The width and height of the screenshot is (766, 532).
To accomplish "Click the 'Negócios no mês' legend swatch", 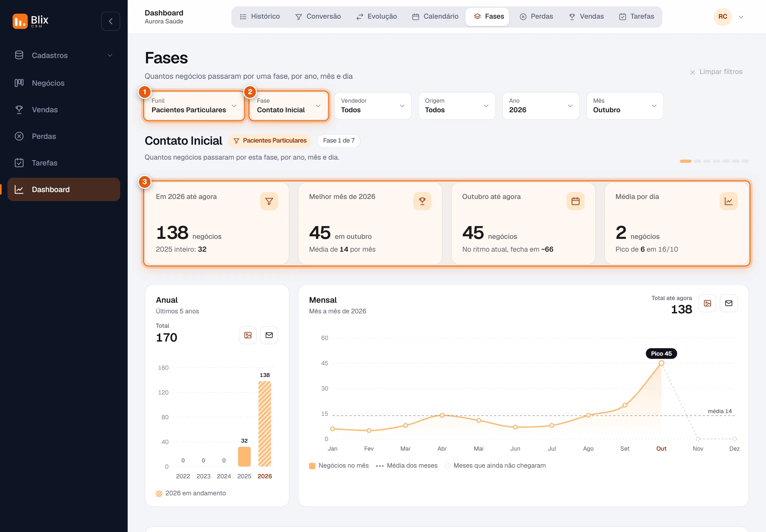I will [312, 466].
